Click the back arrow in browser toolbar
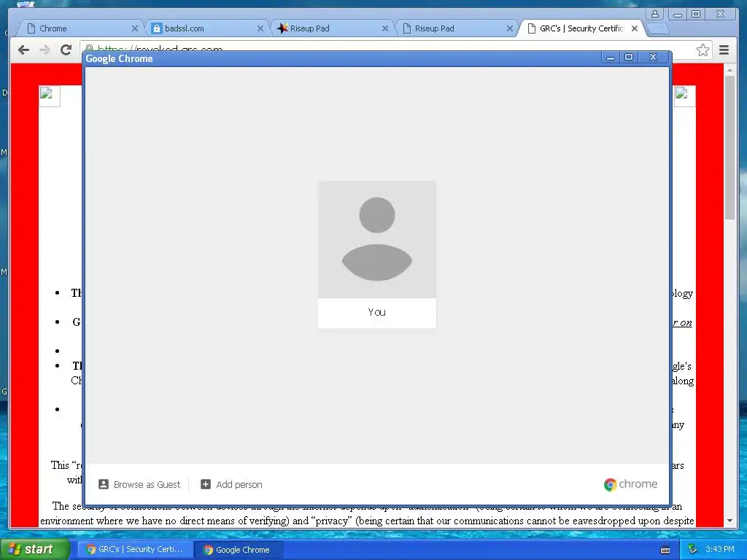The width and height of the screenshot is (747, 560). pyautogui.click(x=23, y=50)
